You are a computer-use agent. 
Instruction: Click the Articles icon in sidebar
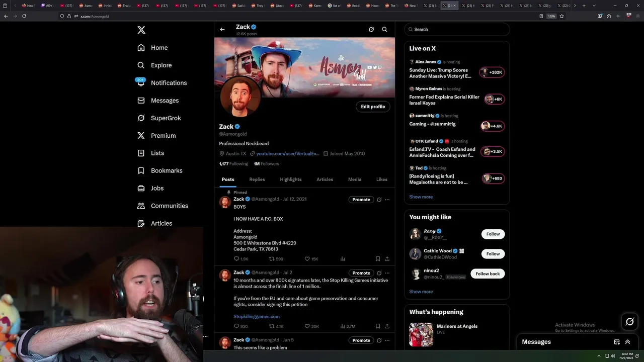pyautogui.click(x=141, y=223)
